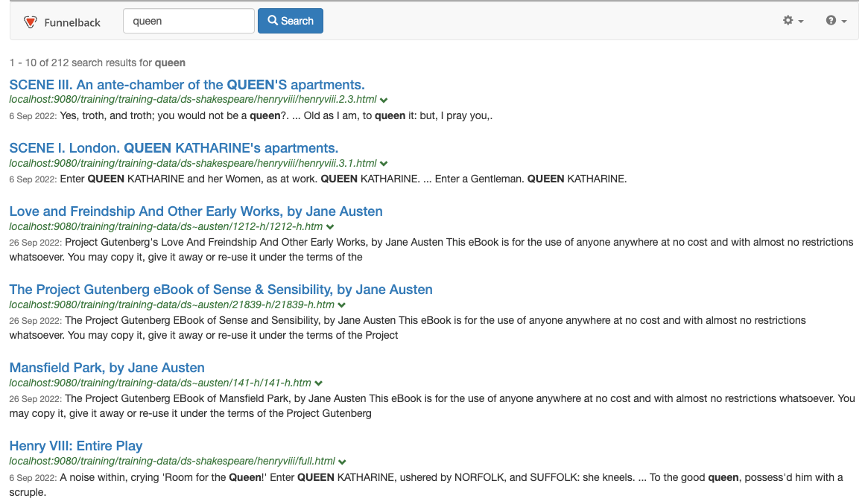Open the SCENE III QUEEN'S apartments result
This screenshot has height=504, width=868.
[187, 85]
